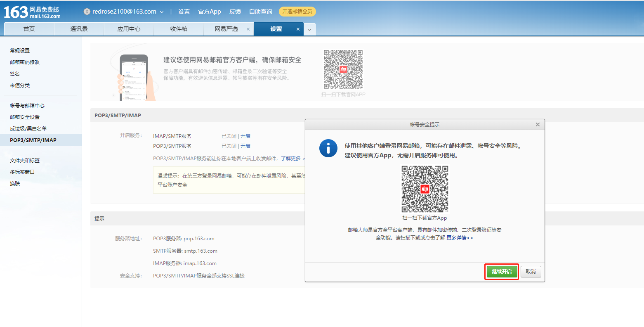The width and height of the screenshot is (644, 327).
Task: Click the green 继续开启 button
Action: [501, 271]
